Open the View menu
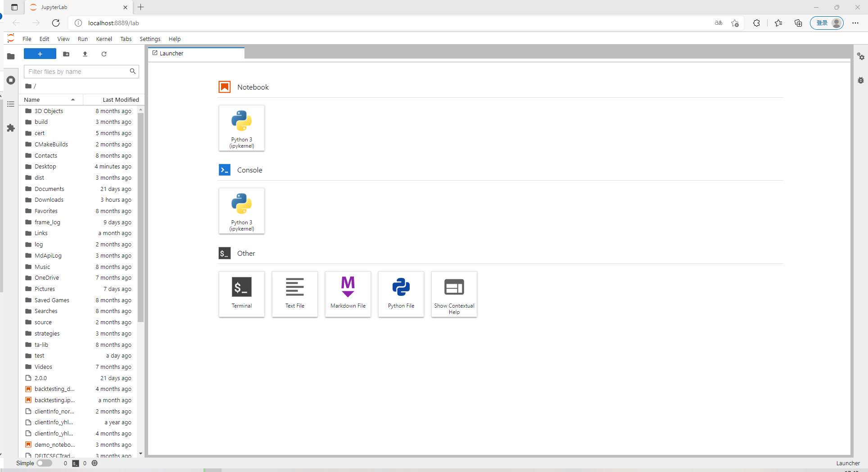This screenshot has height=472, width=868. pos(63,39)
